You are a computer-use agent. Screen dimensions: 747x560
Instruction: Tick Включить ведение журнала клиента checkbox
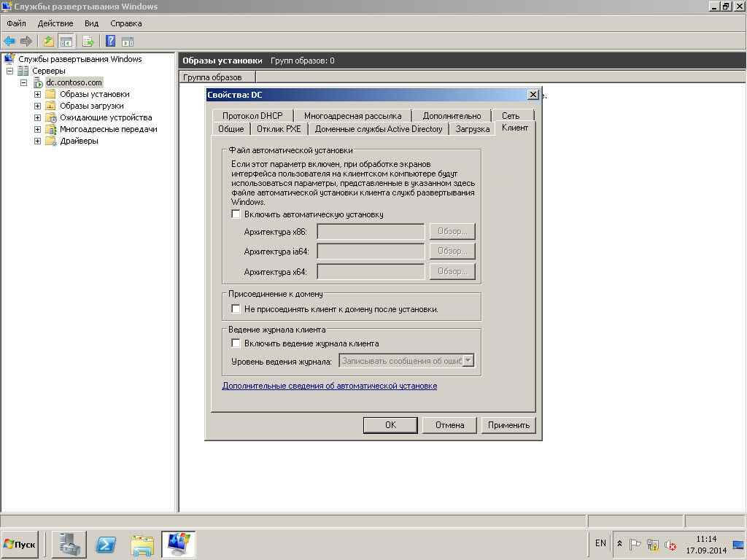click(236, 343)
